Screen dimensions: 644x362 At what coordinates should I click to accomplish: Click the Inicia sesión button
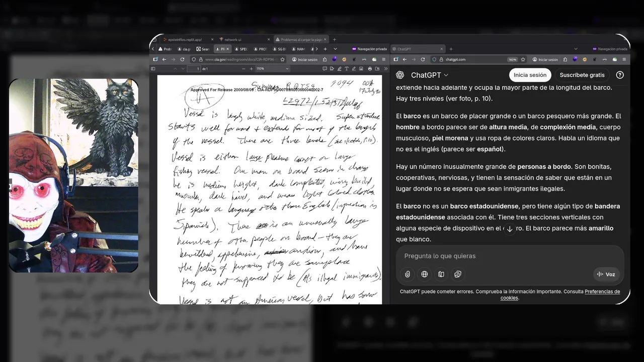(x=530, y=75)
